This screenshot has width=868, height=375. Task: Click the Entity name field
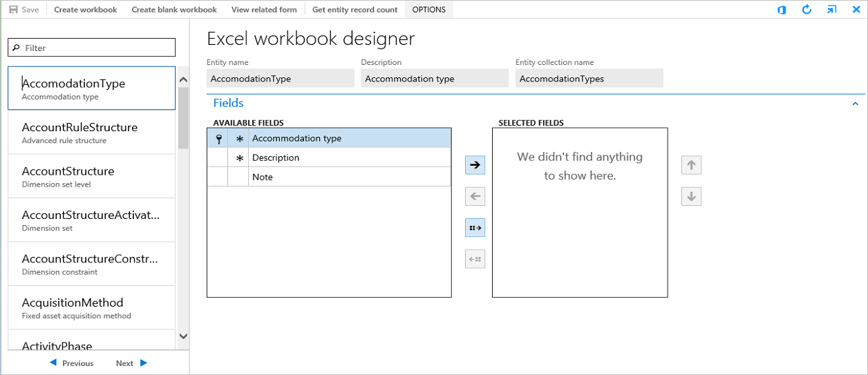pyautogui.click(x=281, y=78)
